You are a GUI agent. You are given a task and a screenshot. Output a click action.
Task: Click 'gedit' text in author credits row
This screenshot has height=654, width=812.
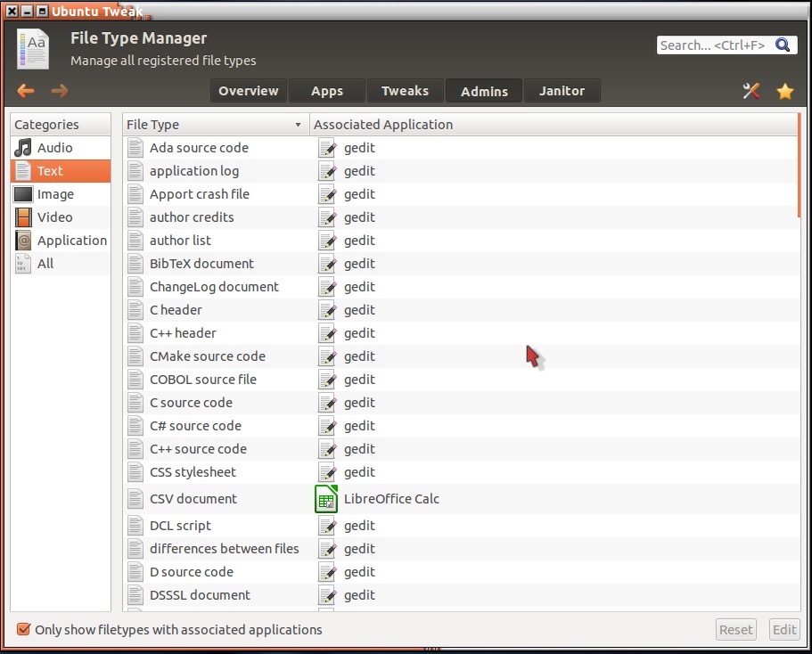click(x=359, y=218)
